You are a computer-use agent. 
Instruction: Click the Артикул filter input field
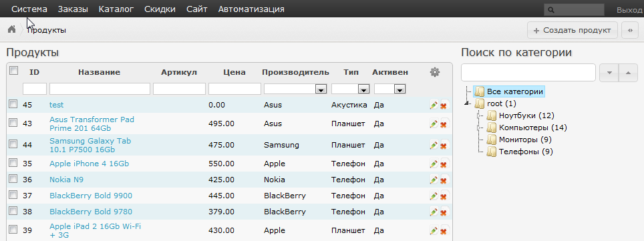(x=179, y=89)
